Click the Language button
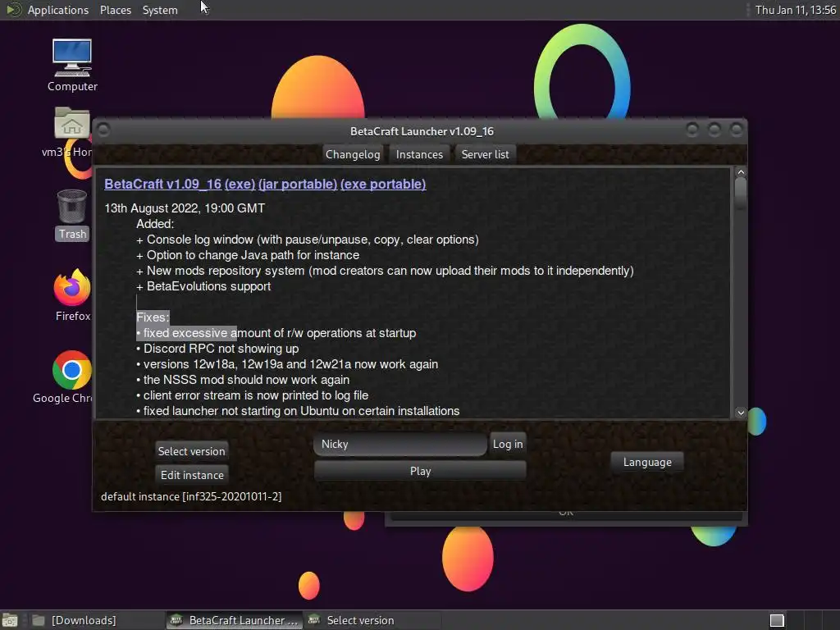This screenshot has height=630, width=840. tap(647, 463)
